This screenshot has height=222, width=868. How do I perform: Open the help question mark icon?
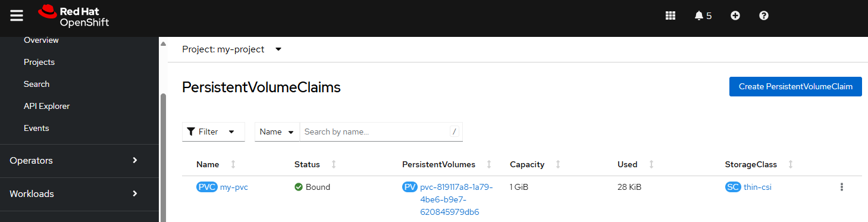764,16
